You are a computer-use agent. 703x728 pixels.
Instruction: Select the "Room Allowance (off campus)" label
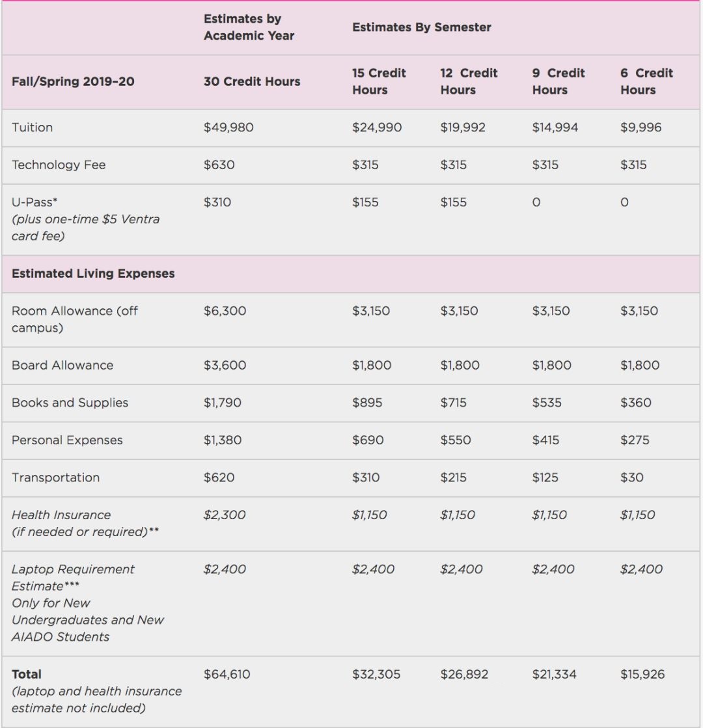[74, 319]
